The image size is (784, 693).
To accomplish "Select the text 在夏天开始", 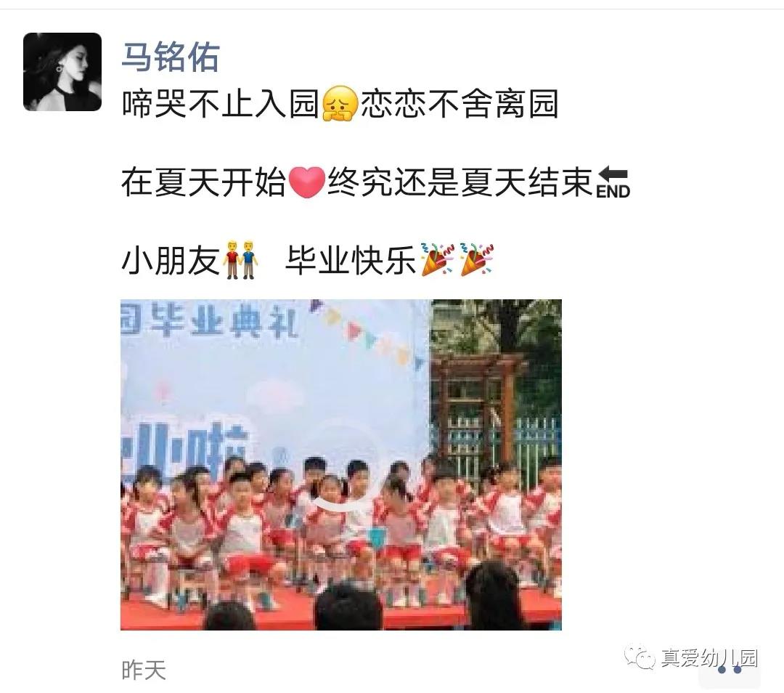I will point(203,182).
